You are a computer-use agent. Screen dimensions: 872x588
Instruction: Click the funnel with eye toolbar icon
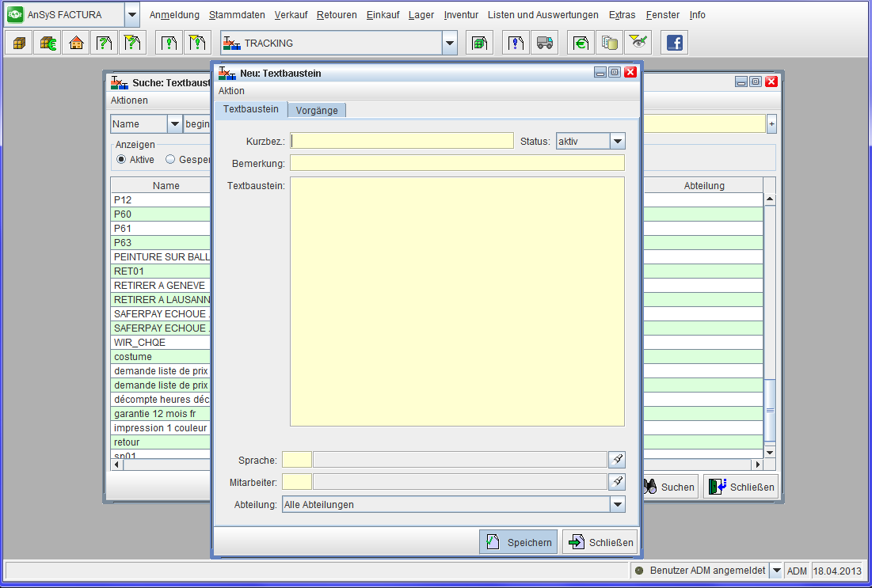point(638,44)
